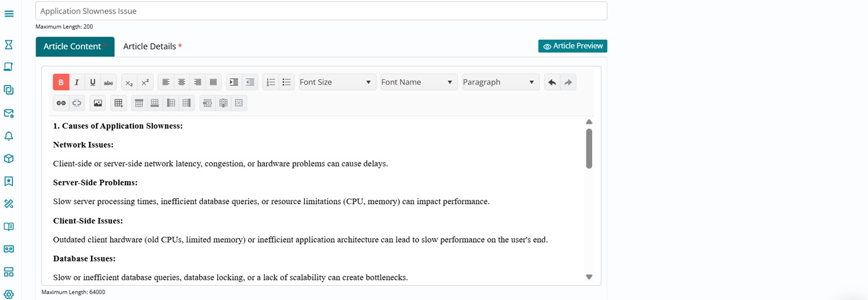Toggle italic text formatting

pyautogui.click(x=77, y=82)
